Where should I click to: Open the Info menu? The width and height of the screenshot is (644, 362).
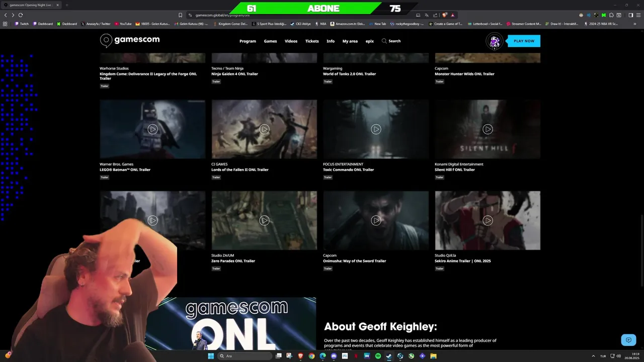331,41
